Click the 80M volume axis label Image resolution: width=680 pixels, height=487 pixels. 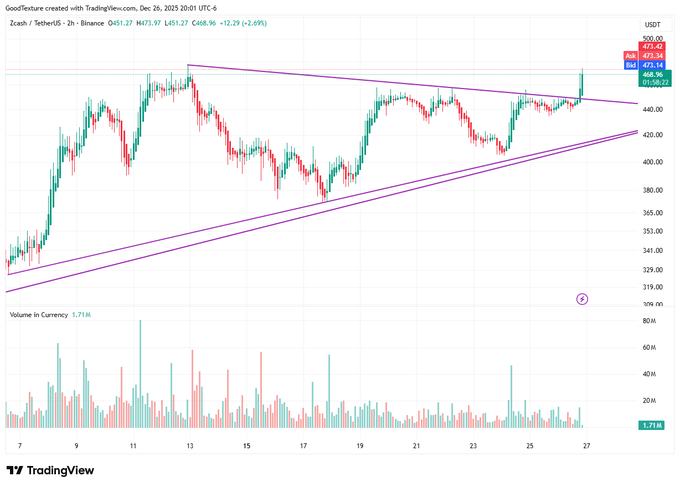(649, 321)
